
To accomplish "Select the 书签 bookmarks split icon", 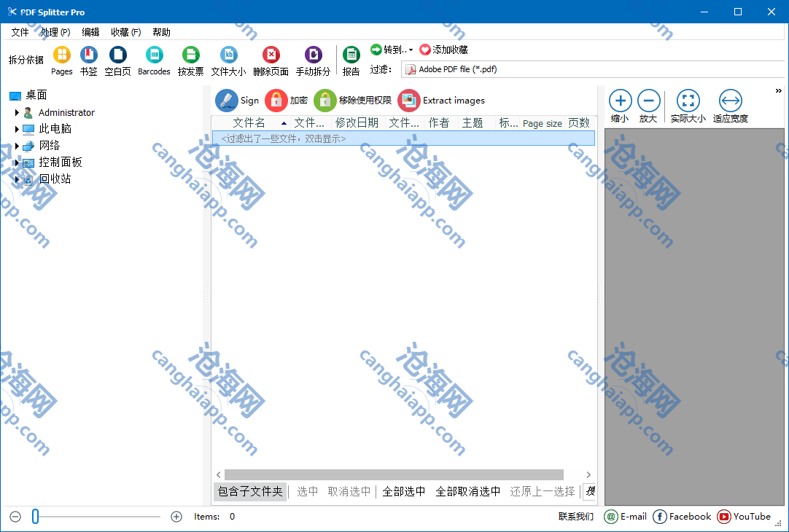I will [88, 55].
